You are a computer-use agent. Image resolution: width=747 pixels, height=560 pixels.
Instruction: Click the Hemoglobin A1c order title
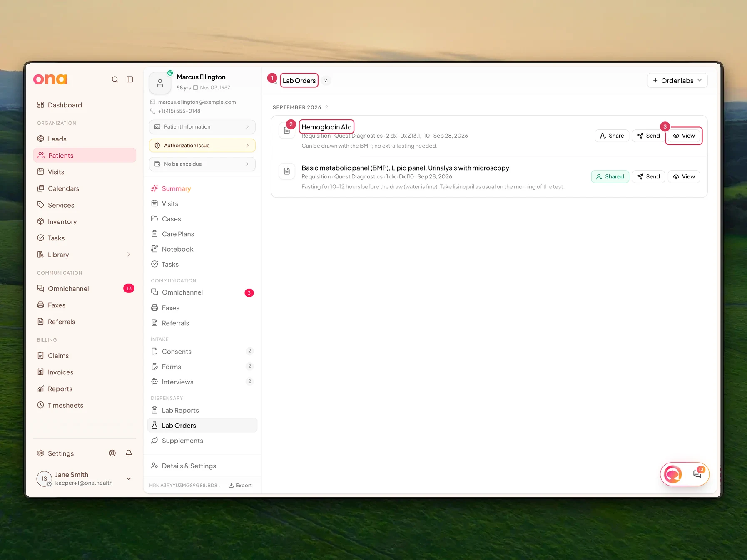point(326,127)
